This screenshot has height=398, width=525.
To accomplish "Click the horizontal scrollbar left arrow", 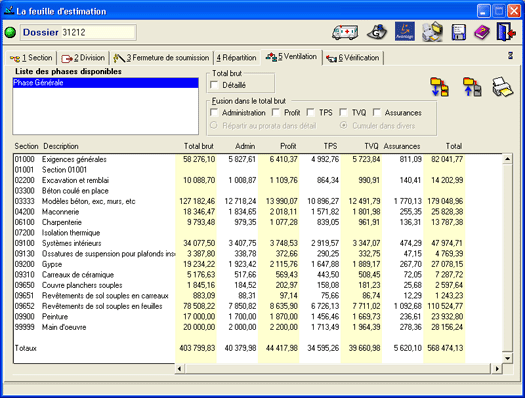I will 179,369.
